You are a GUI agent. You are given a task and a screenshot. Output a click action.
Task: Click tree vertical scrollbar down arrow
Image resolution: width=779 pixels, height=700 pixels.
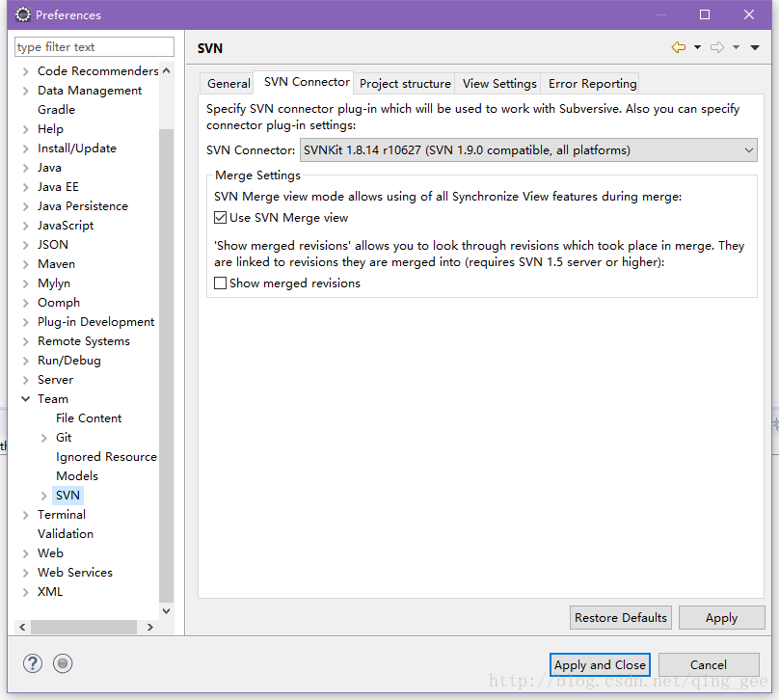[x=167, y=611]
